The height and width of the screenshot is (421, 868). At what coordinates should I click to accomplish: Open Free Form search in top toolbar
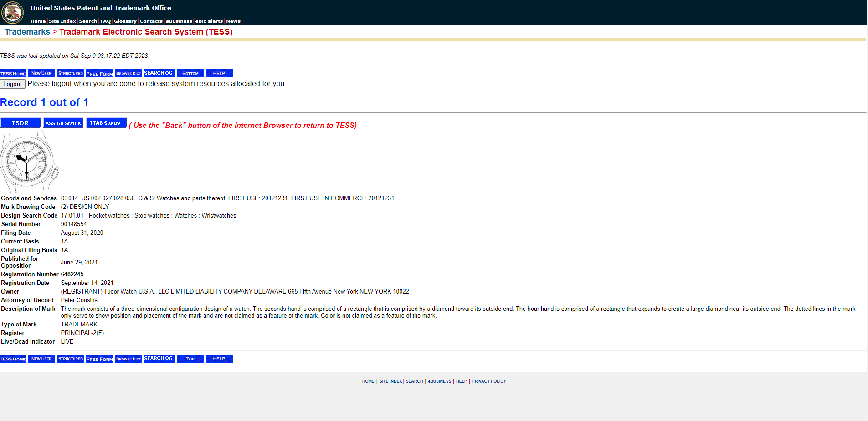click(x=99, y=73)
